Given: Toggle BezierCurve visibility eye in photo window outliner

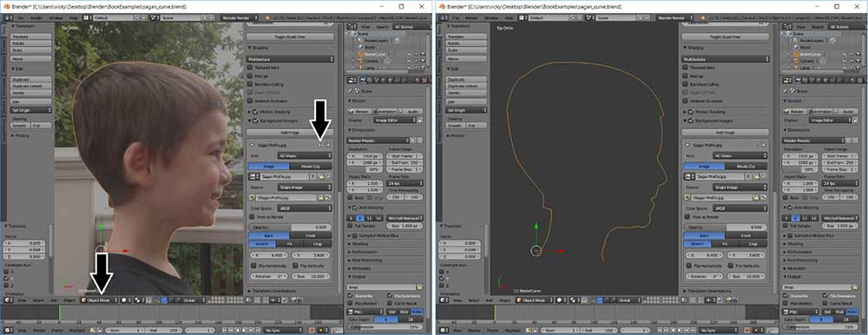Looking at the screenshot, I should 409,55.
